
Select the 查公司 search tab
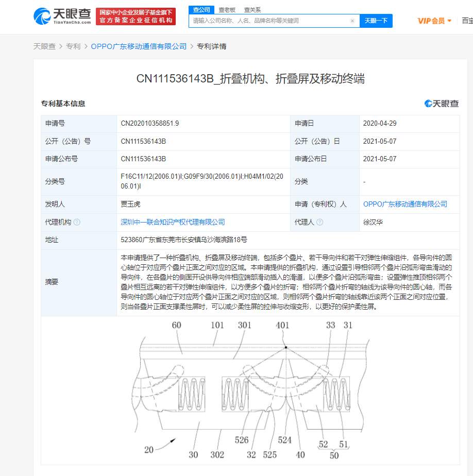[x=201, y=10]
